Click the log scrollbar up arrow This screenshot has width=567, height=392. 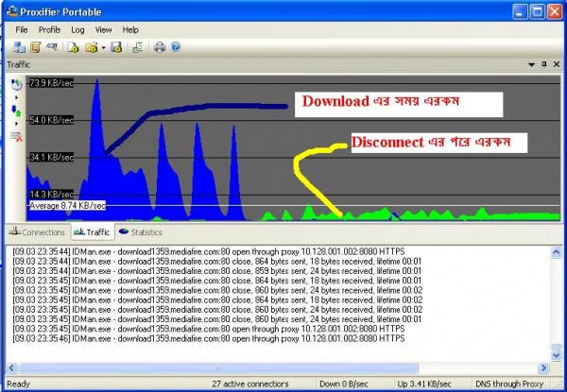coord(557,252)
